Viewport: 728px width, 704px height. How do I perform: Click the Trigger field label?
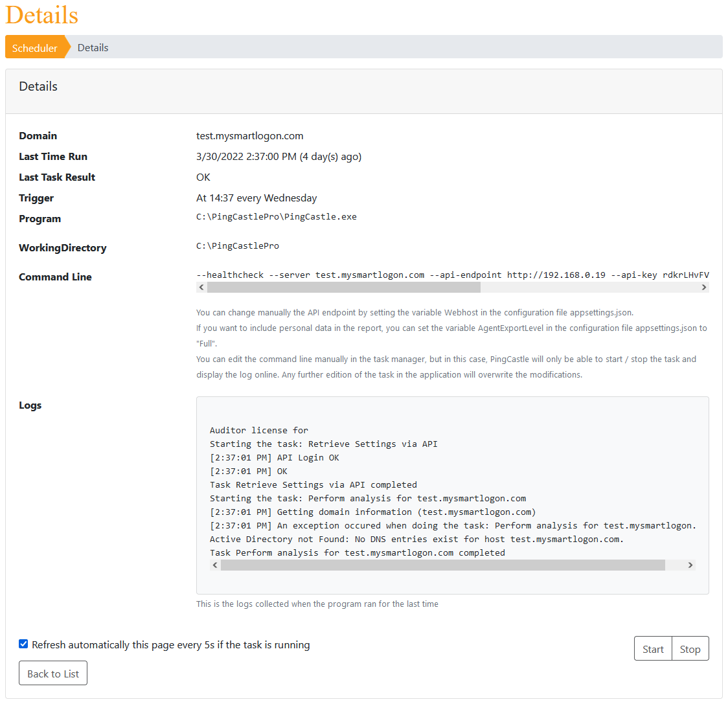click(36, 198)
